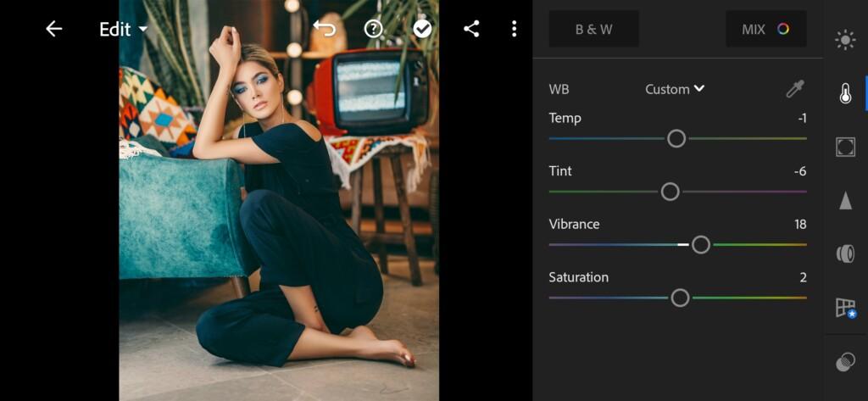Click the Saturation slider handle
This screenshot has height=401, width=868.
(x=681, y=298)
